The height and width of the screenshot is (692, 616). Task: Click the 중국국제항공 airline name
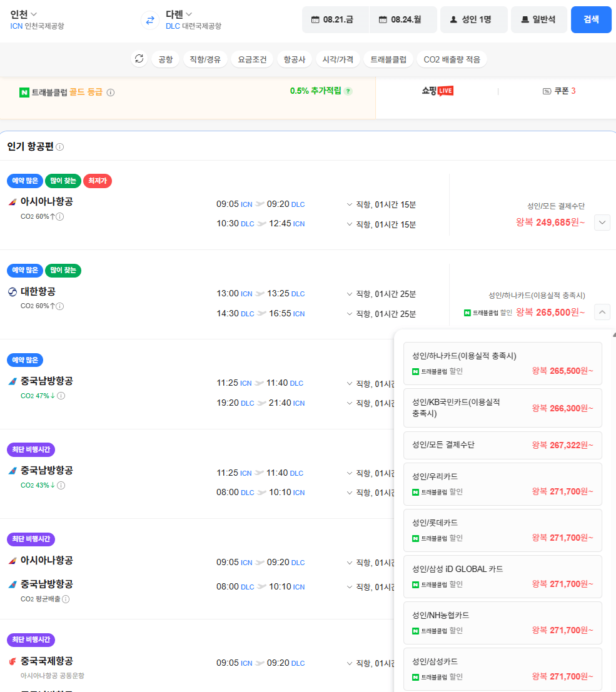pos(47,661)
